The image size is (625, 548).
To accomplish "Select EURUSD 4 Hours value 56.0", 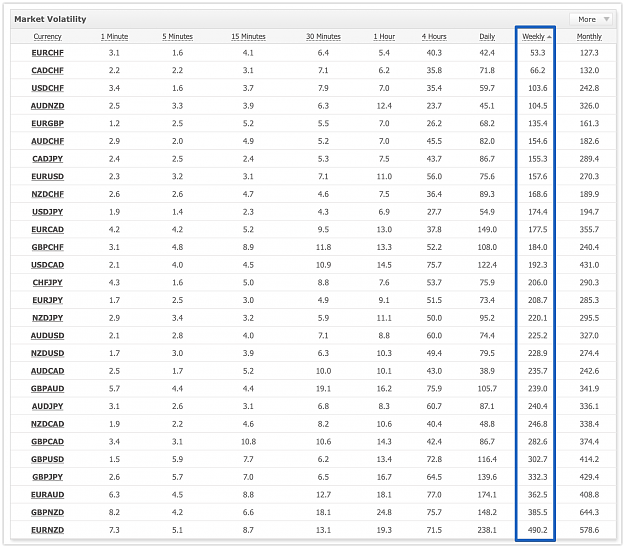I will click(x=434, y=177).
